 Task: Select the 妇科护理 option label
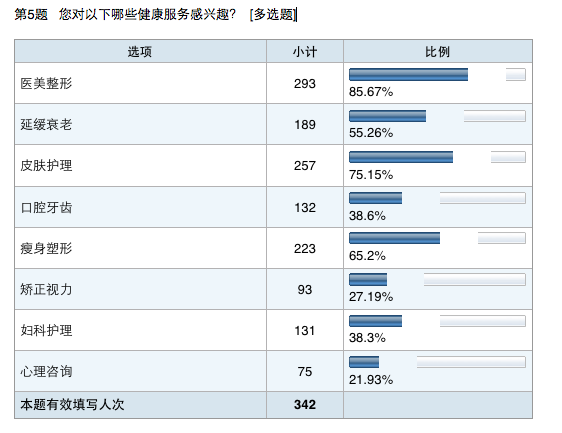coord(46,330)
